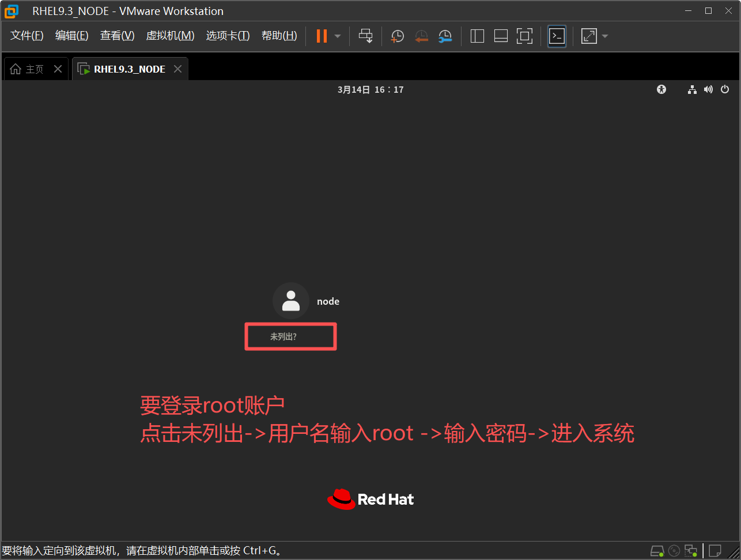Open the message log note icon in status bar
Viewport: 741px width, 560px height.
(715, 551)
